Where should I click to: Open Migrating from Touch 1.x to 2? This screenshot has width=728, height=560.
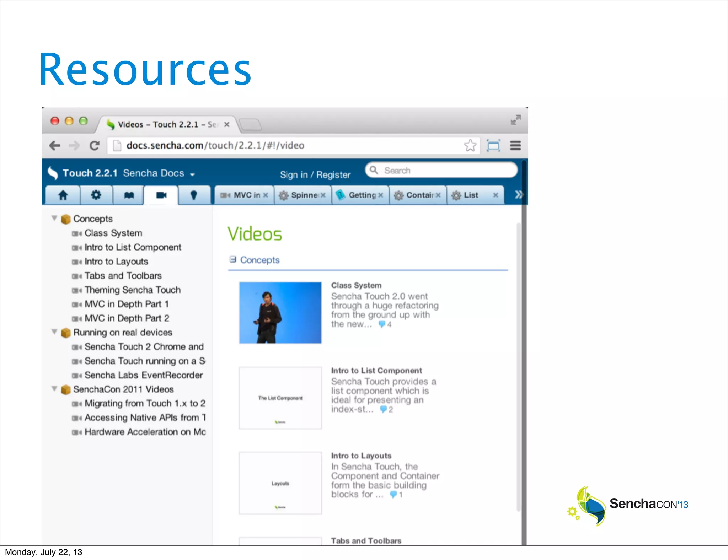coord(145,404)
